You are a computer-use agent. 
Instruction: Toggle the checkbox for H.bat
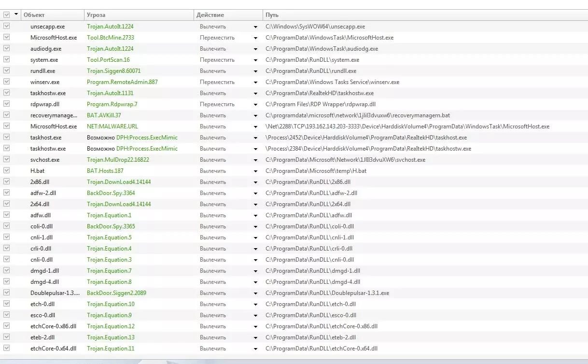(x=6, y=171)
